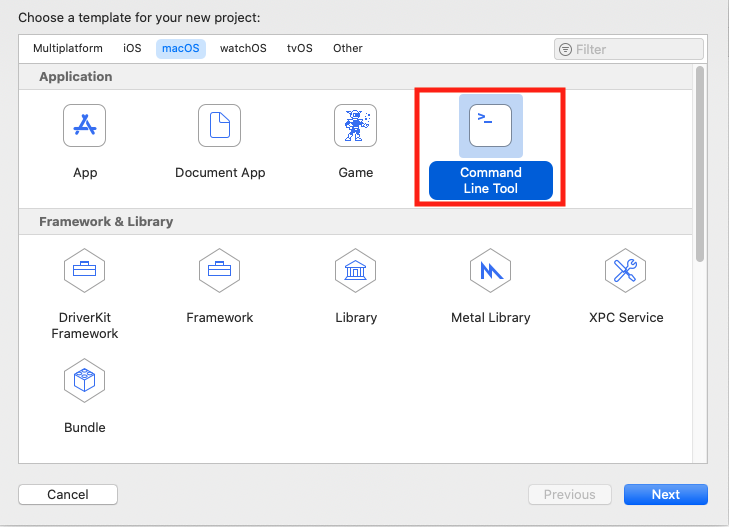Click the 'Application' section header
729x527 pixels.
[x=76, y=77]
